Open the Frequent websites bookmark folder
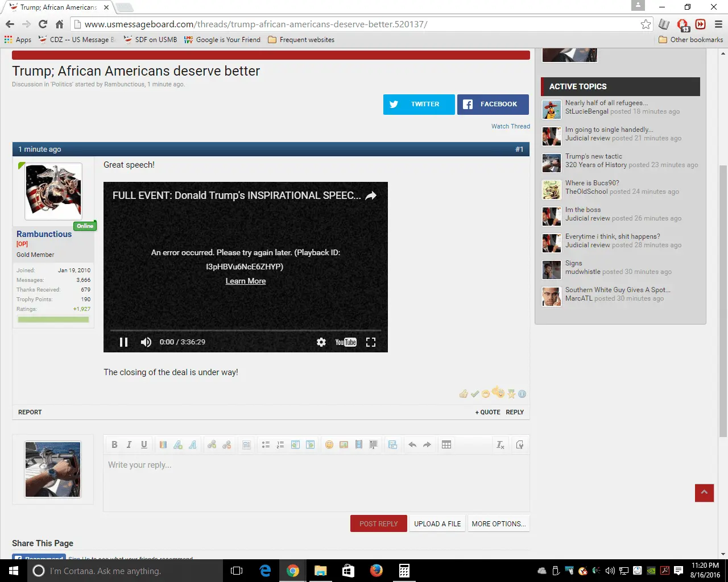Image resolution: width=728 pixels, height=582 pixels. (301, 40)
